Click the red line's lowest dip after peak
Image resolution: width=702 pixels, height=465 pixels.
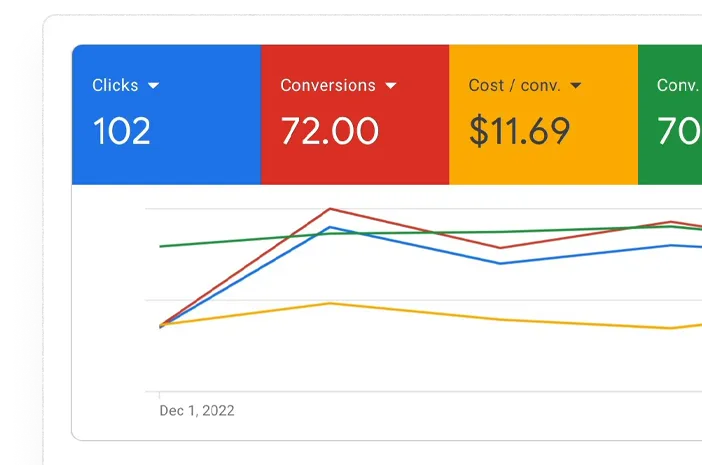500,247
